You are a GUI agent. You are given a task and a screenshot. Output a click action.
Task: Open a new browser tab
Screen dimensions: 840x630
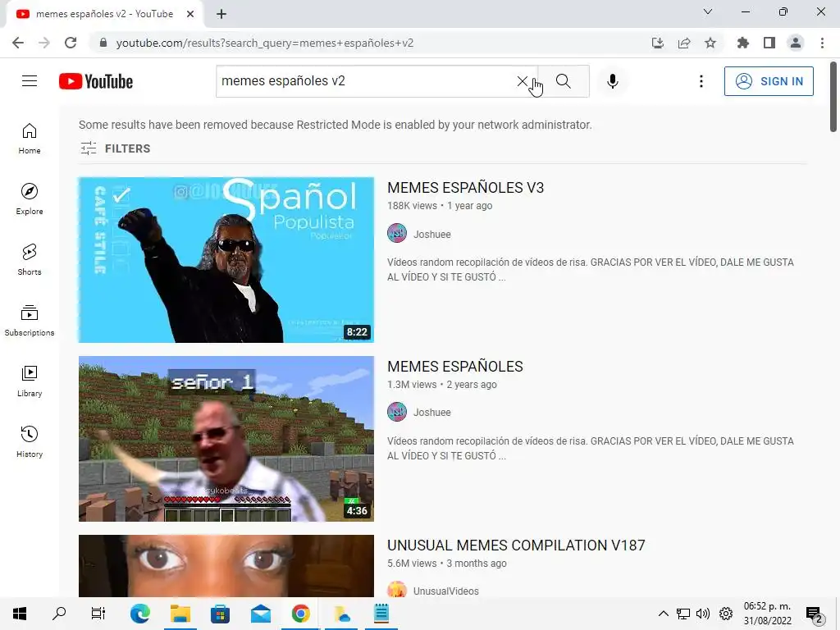(x=221, y=14)
